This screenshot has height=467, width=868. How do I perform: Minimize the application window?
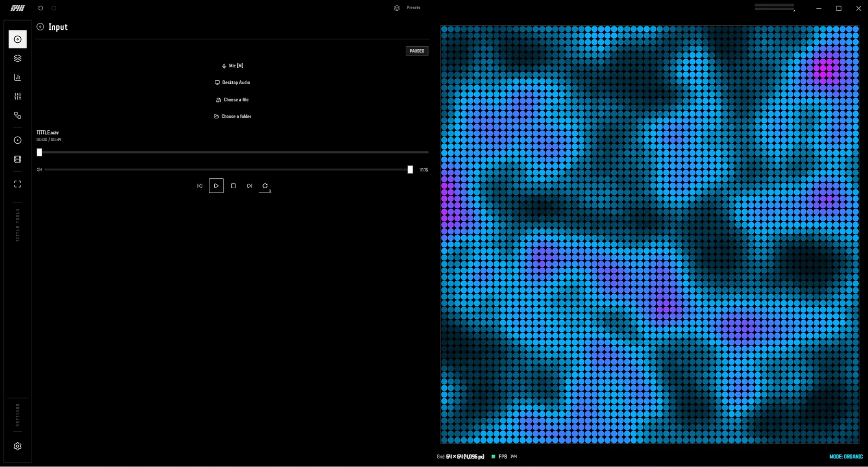click(819, 8)
